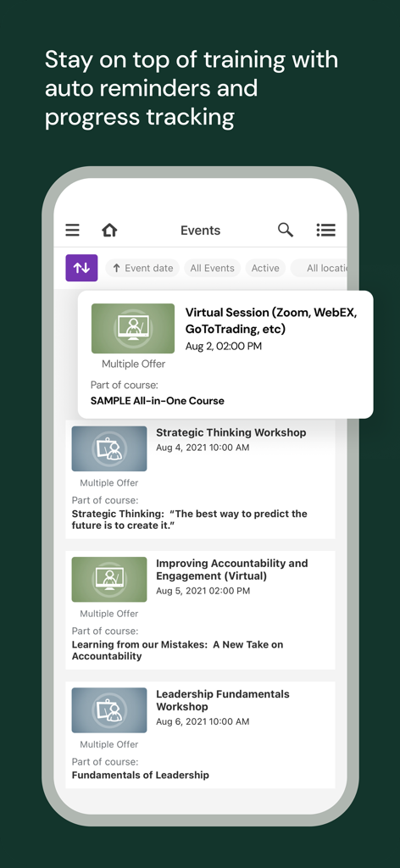Open the Active status filter chip

tap(265, 268)
